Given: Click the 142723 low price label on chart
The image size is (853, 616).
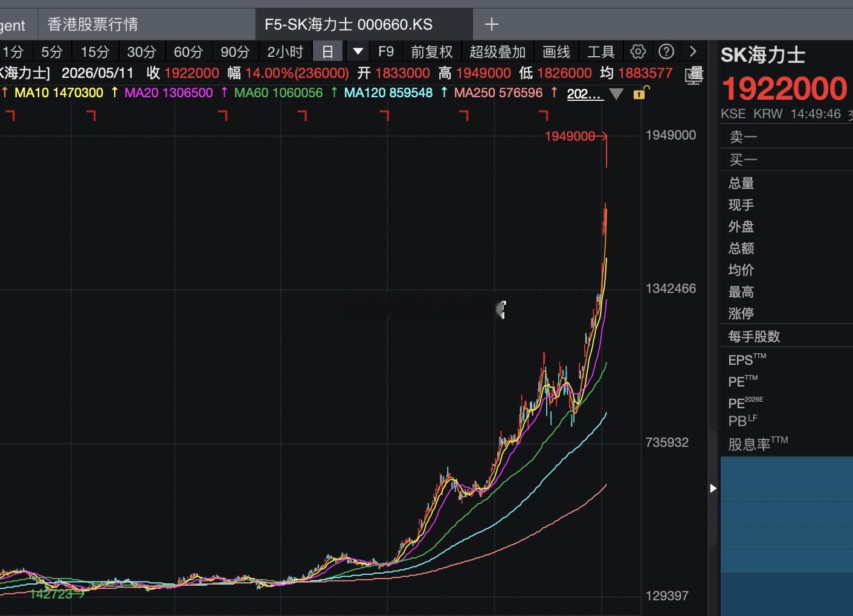Looking at the screenshot, I should click(51, 594).
